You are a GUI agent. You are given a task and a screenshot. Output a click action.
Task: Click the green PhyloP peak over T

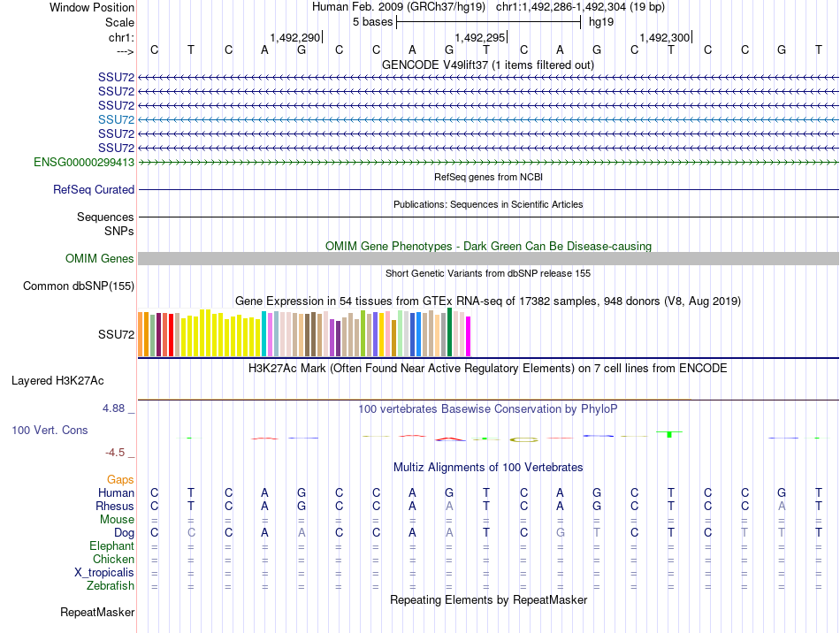(669, 434)
